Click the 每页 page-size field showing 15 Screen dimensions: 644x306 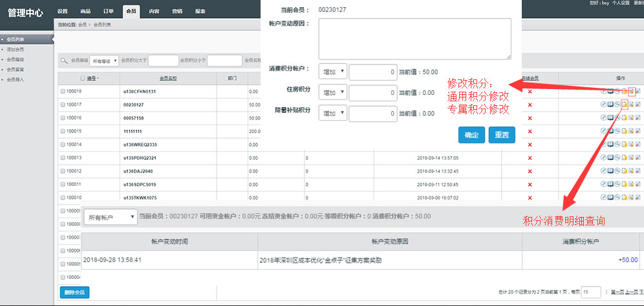coord(592,292)
